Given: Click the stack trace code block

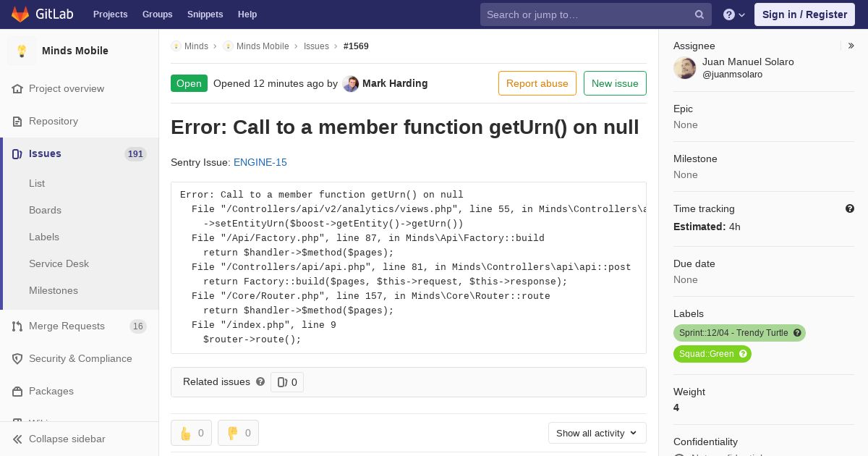Looking at the screenshot, I should 409,268.
